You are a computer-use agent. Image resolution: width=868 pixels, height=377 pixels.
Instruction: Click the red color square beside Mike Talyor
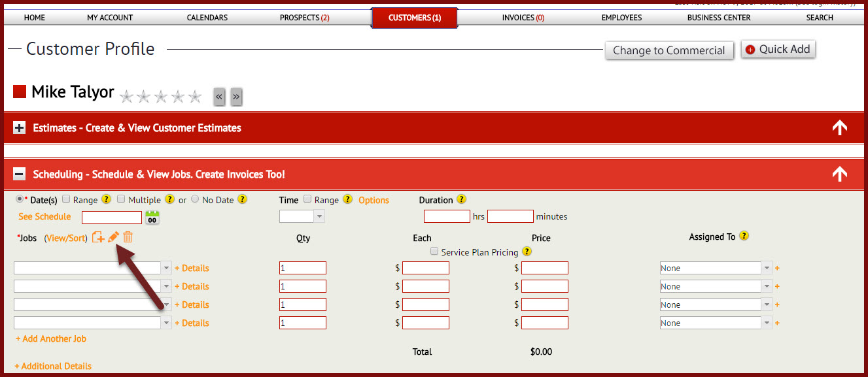point(20,91)
